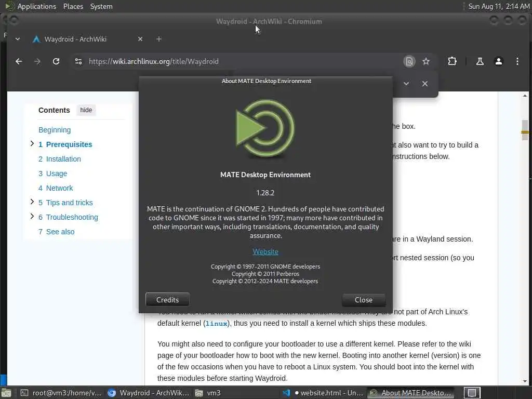
Task: Reload the Waydroid wiki page
Action: point(56,61)
